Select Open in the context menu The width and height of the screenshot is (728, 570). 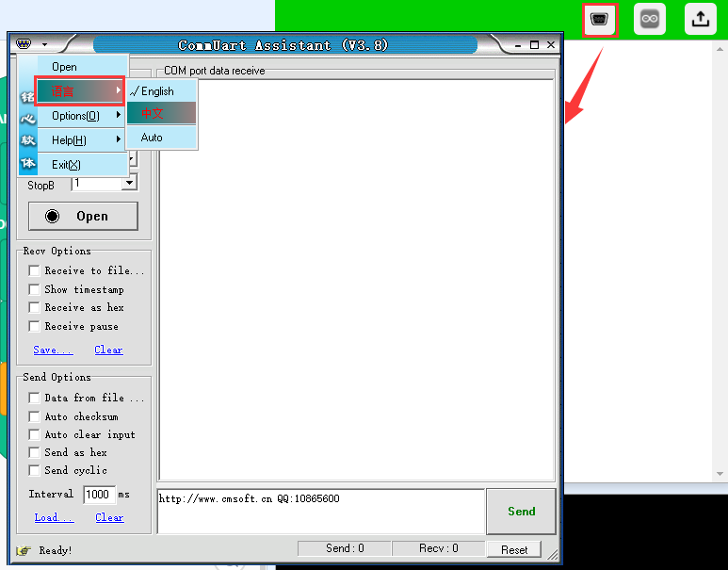pos(83,67)
